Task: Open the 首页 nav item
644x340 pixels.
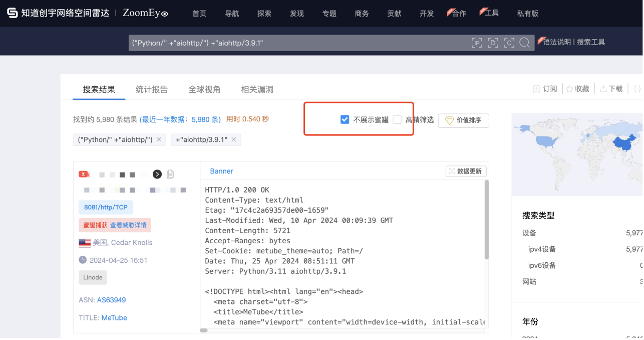Action: point(199,14)
